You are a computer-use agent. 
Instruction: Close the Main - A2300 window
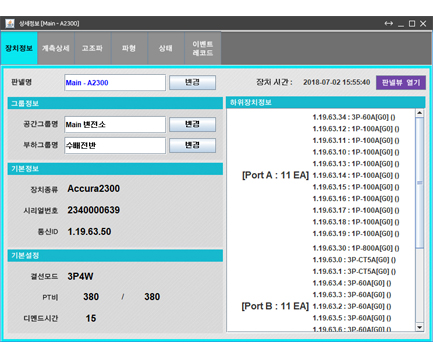(x=423, y=23)
